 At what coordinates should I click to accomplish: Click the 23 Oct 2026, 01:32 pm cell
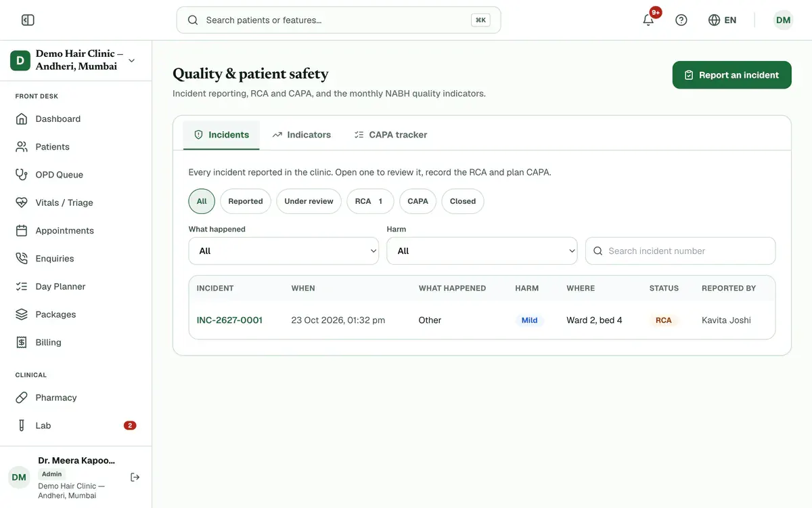click(x=338, y=320)
